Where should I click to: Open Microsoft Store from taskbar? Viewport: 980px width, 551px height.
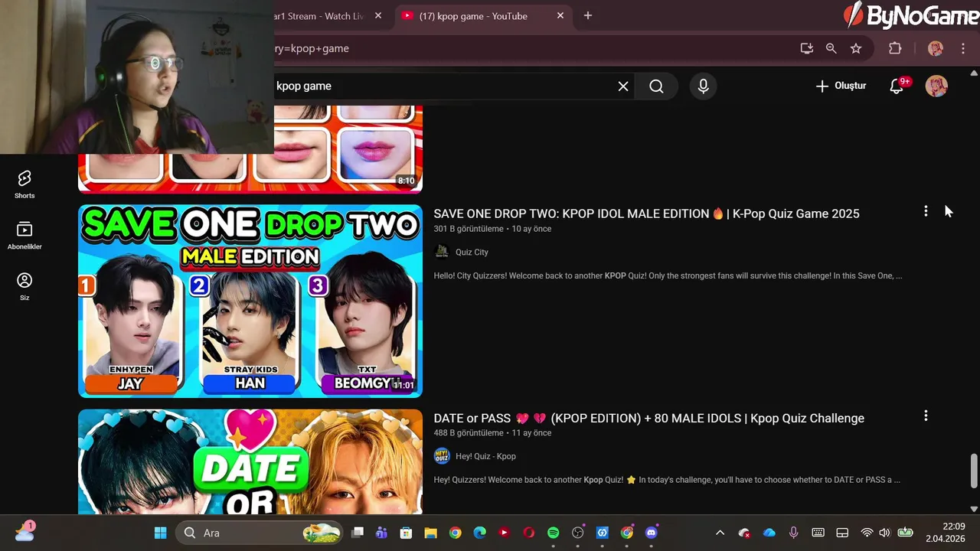(406, 533)
